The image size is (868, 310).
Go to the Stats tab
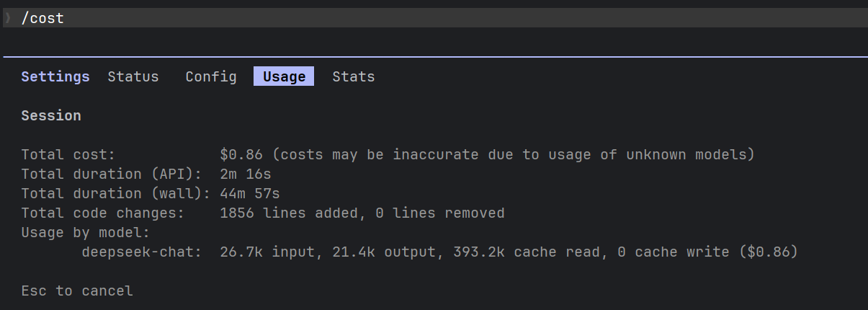[x=354, y=76]
